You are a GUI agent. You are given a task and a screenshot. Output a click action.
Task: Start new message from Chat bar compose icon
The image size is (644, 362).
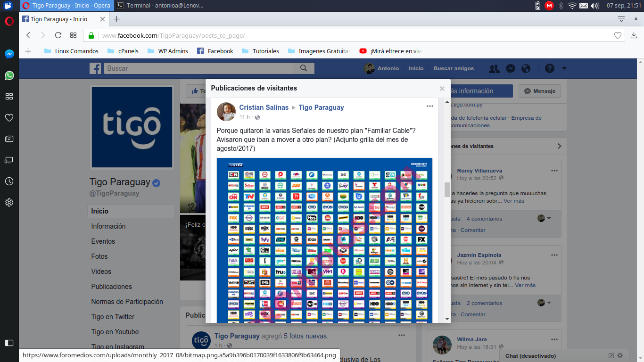pos(611,355)
